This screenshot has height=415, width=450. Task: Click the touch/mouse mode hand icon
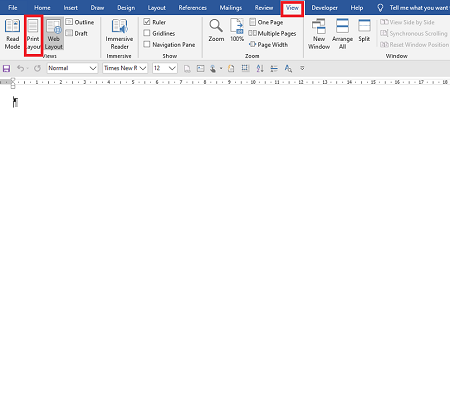(x=213, y=69)
